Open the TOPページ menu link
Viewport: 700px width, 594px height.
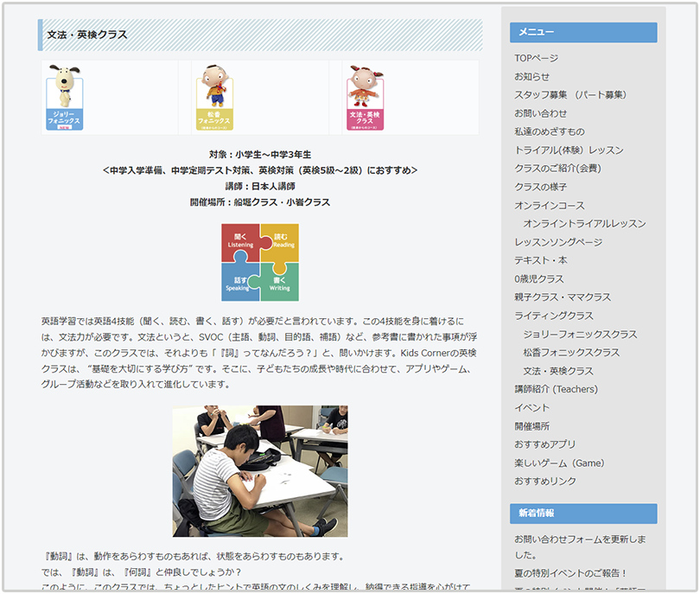point(536,58)
